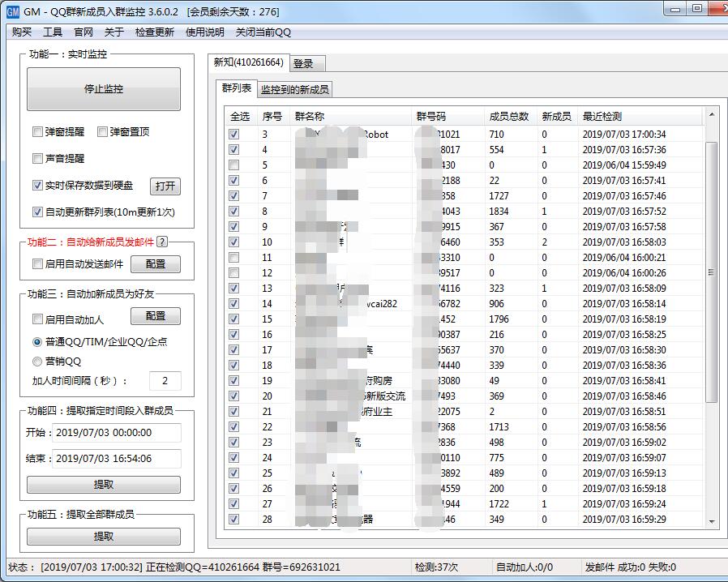Open the 官网 menu item
The height and width of the screenshot is (582, 728).
click(x=84, y=32)
